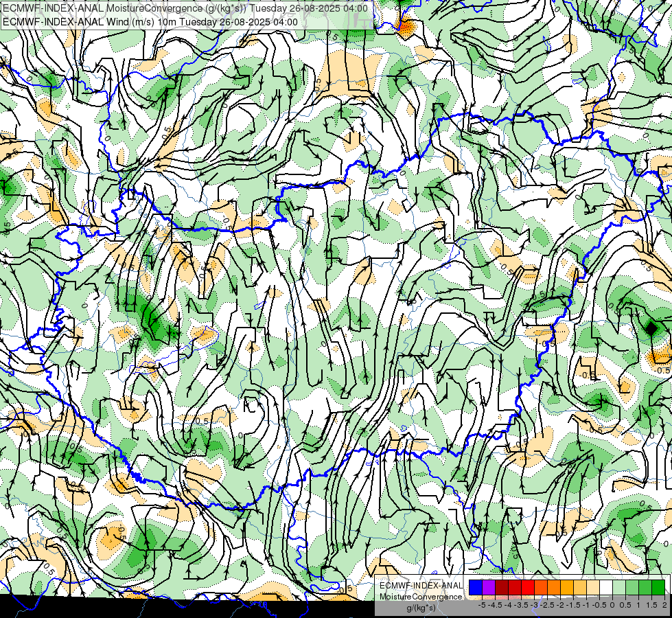Click the Wind (m/s) 10m title line

click(150, 22)
